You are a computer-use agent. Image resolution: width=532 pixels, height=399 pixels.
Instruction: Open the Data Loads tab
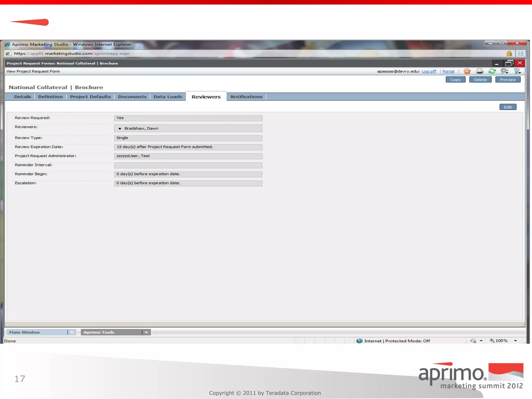[x=168, y=97]
